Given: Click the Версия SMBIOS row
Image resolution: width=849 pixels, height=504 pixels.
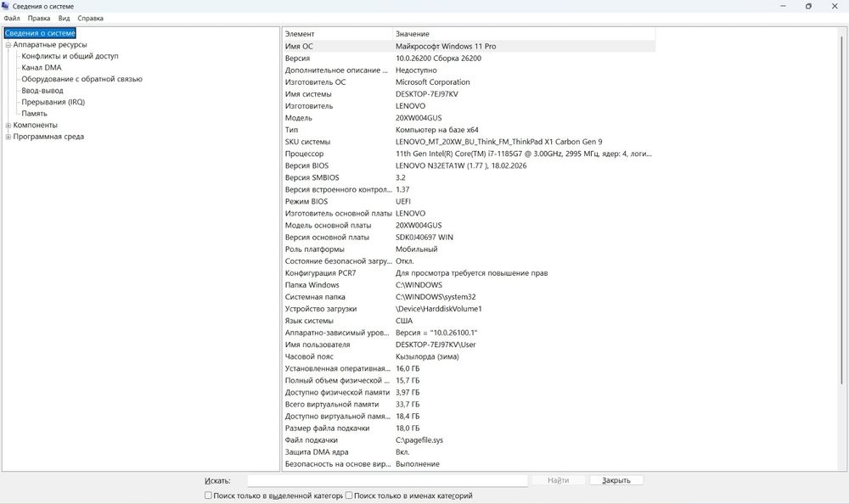Looking at the screenshot, I should [469, 177].
